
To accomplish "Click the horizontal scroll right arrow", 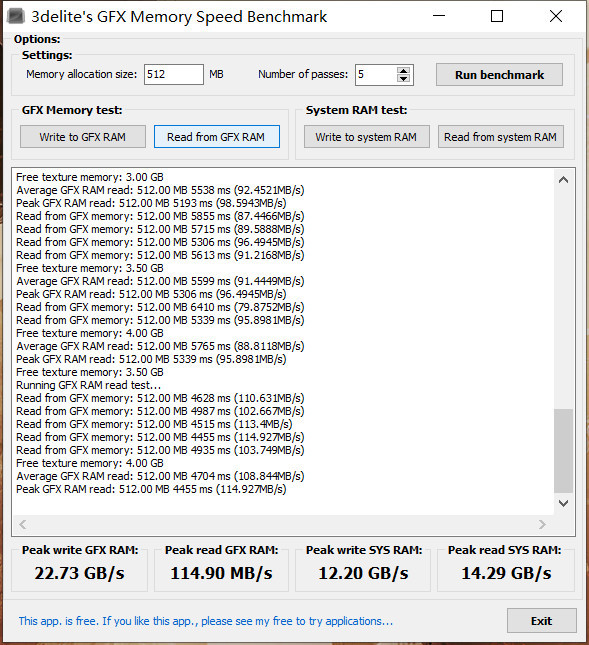I will pyautogui.click(x=542, y=524).
